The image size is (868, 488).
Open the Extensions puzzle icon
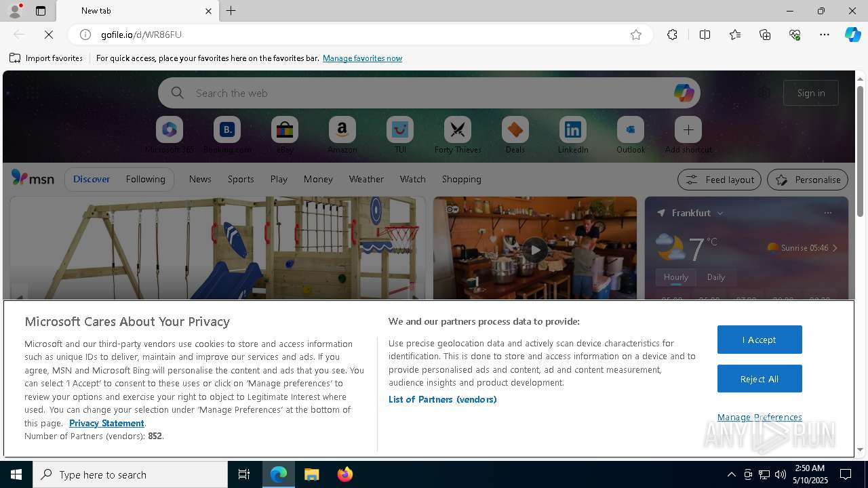click(x=672, y=35)
